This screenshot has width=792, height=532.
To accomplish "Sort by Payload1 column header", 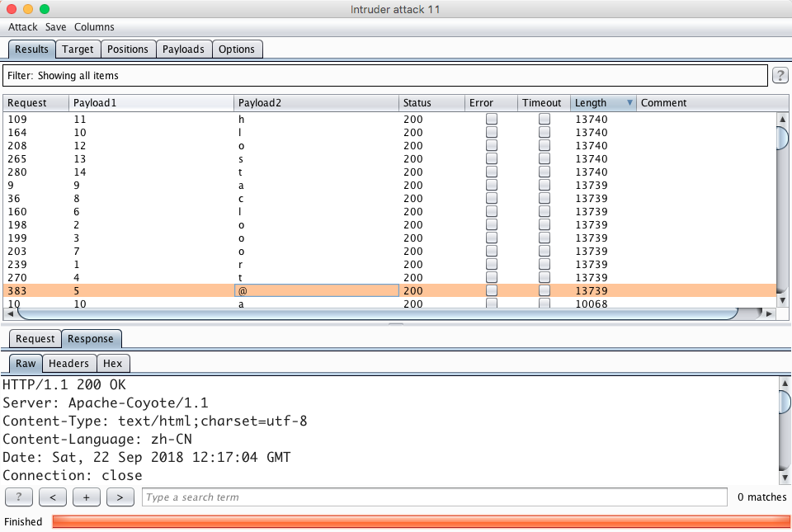I will coord(151,103).
